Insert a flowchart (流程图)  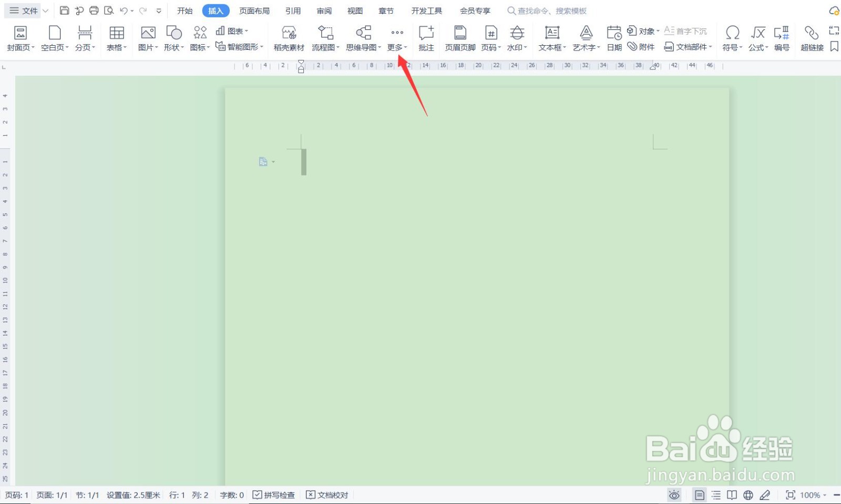pos(325,38)
